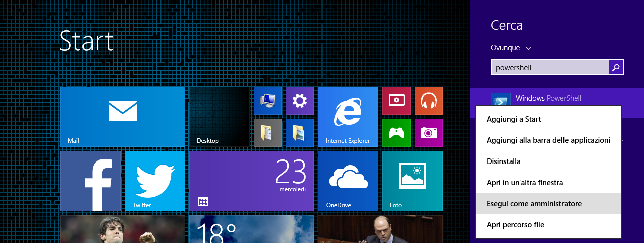Open the Twitter tile
This screenshot has height=243, width=644.
coord(155,181)
